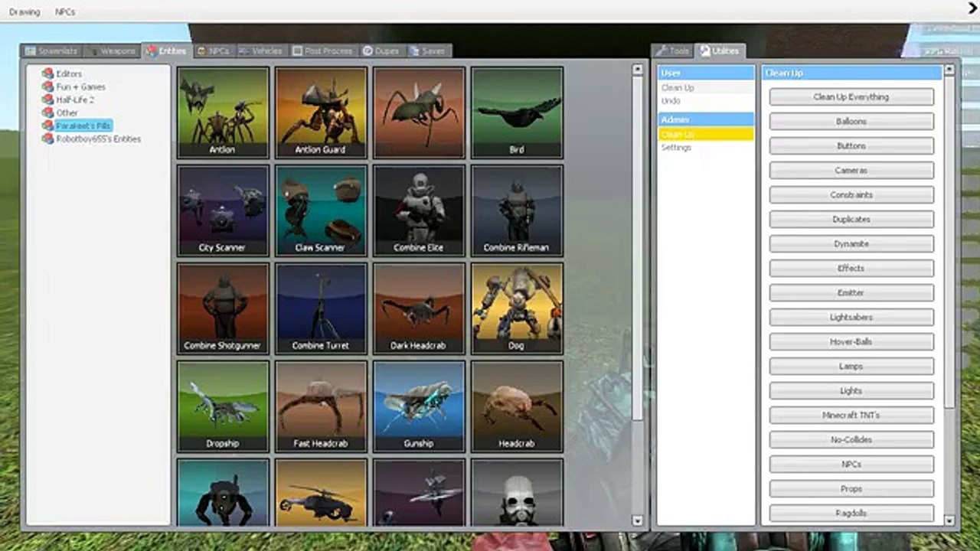This screenshot has height=551, width=980.
Task: Switch to the Weapons tab
Action: (112, 51)
